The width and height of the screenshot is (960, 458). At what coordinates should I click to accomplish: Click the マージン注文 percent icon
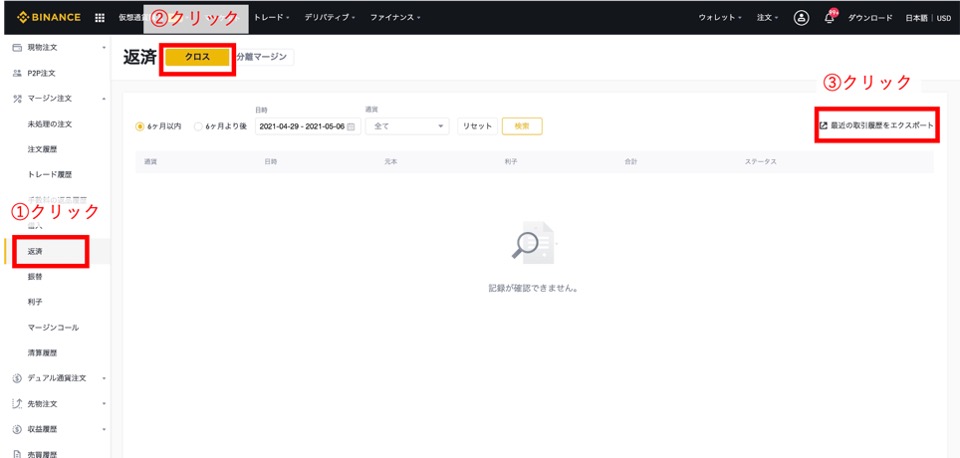17,99
